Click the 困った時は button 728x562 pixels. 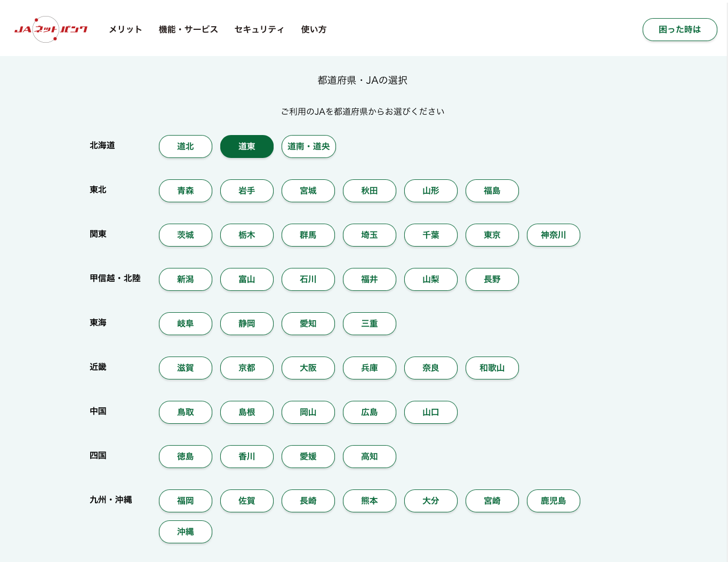tap(679, 29)
